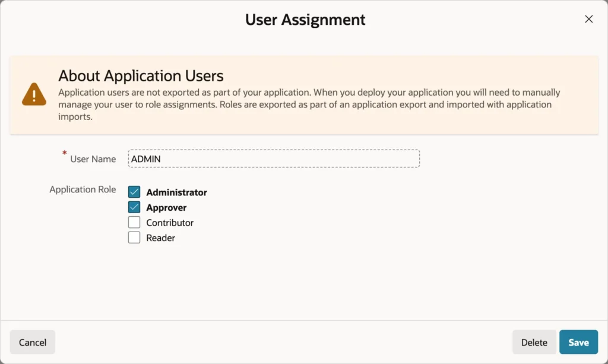The image size is (608, 364).
Task: Click the User Name label
Action: [x=93, y=159]
